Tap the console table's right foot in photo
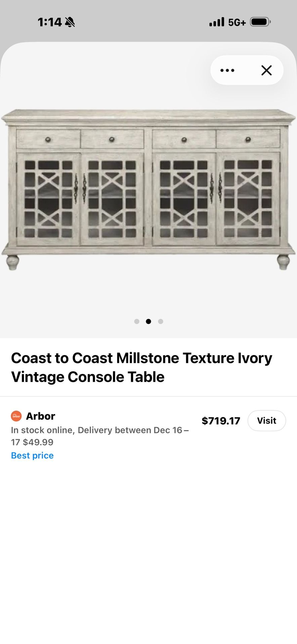Viewport: 297px width, 644px height. point(283,262)
